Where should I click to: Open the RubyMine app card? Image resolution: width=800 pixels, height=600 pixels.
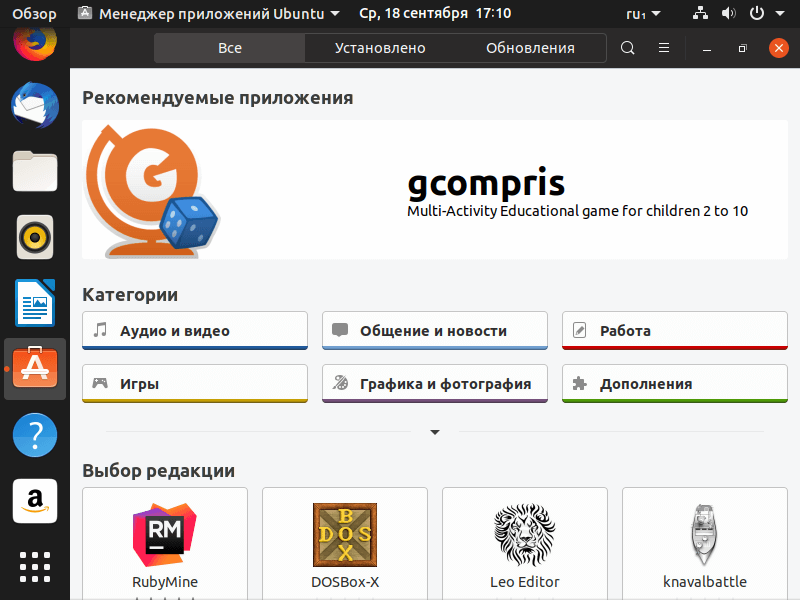coord(165,544)
